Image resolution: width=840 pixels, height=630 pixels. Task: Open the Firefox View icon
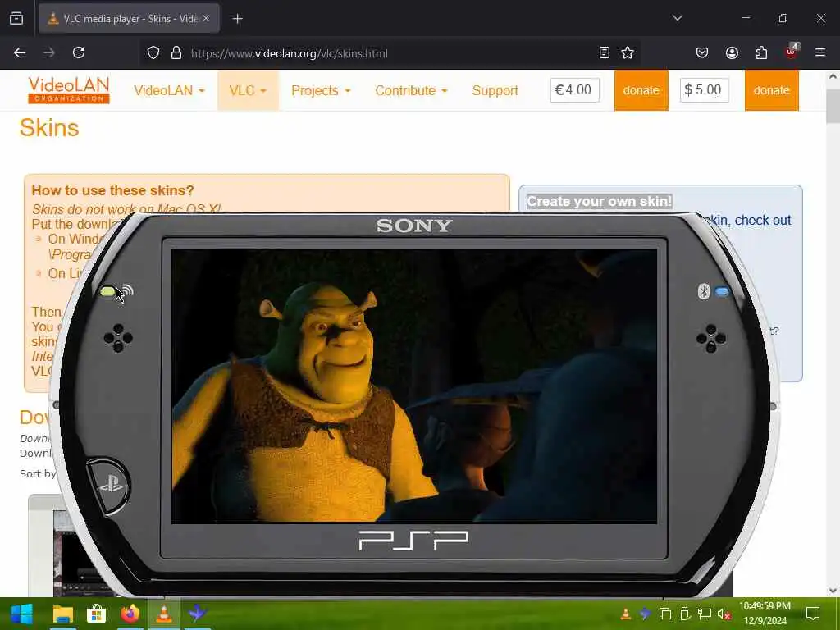(x=16, y=18)
